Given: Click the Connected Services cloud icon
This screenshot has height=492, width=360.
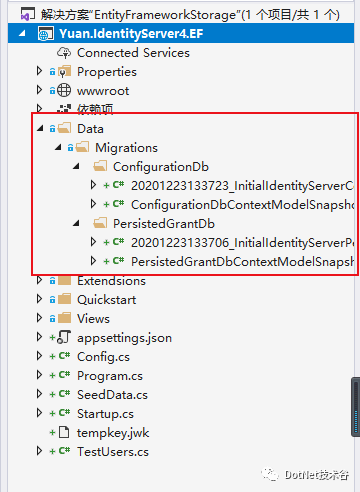Looking at the screenshot, I should (64, 53).
